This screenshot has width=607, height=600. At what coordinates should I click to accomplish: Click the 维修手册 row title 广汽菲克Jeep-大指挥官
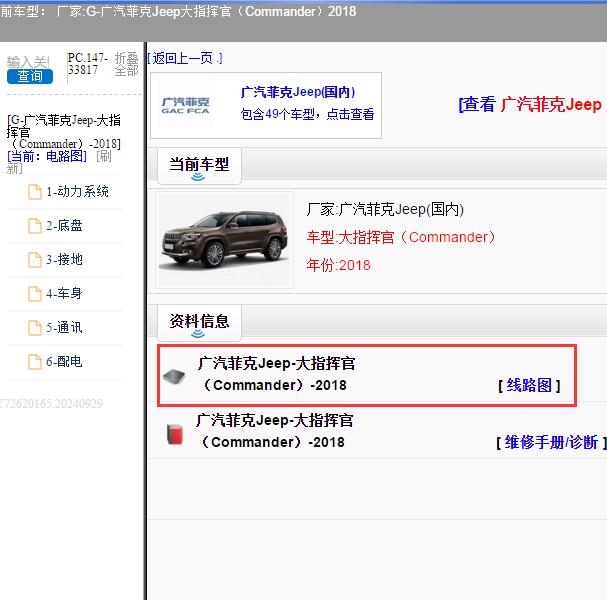274,431
